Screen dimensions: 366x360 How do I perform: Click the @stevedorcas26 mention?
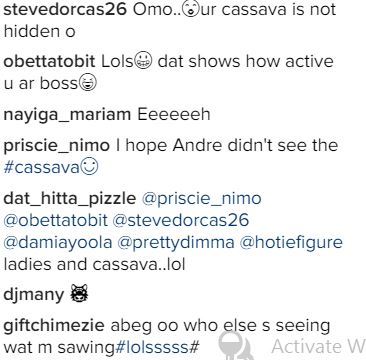[181, 221]
